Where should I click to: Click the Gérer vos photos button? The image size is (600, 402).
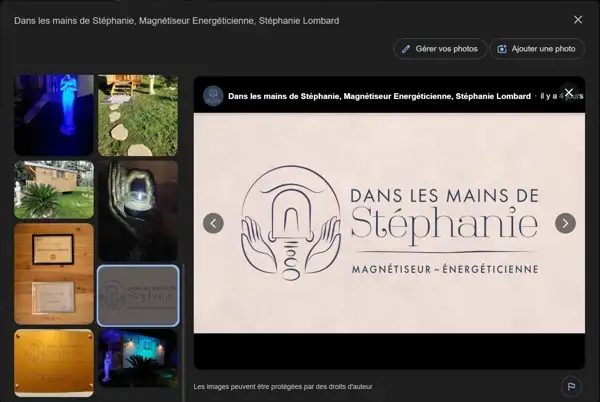point(440,49)
